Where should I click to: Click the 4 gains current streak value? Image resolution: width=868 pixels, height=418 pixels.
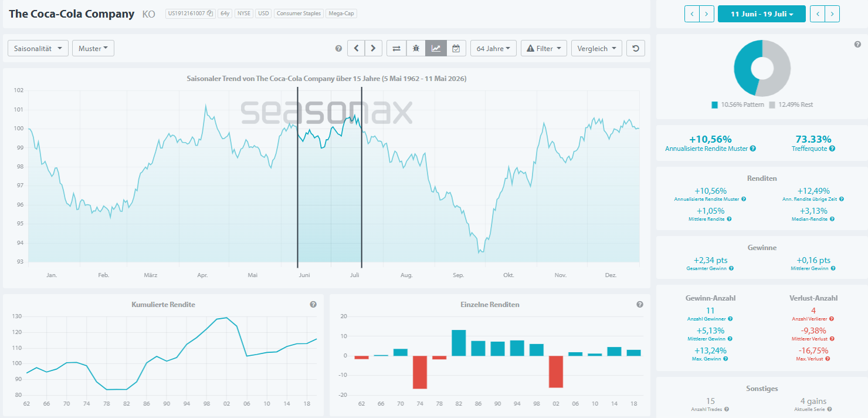813,401
